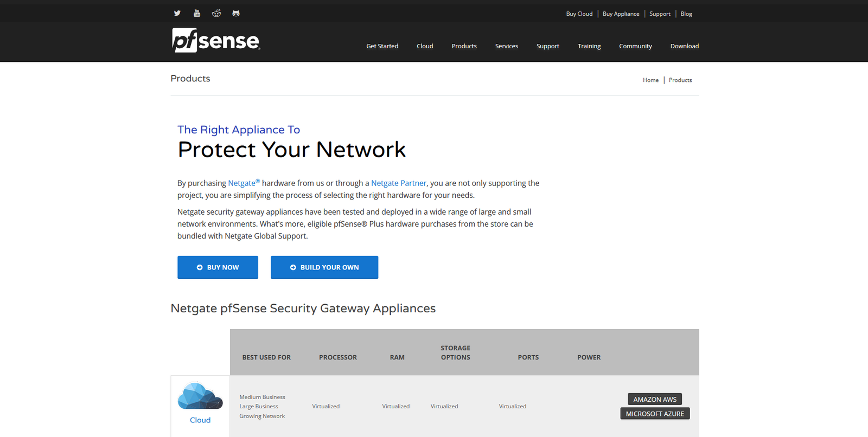
Task: Open the Products navigation menu
Action: [464, 46]
